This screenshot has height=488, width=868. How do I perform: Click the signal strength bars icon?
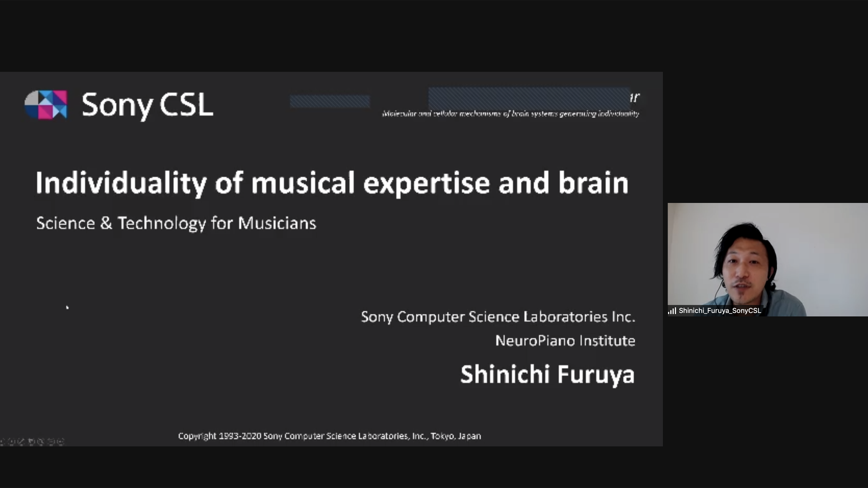click(x=672, y=311)
